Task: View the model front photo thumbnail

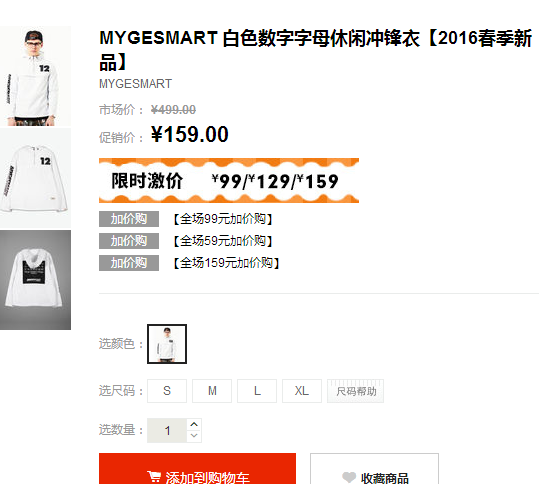Action: point(35,76)
